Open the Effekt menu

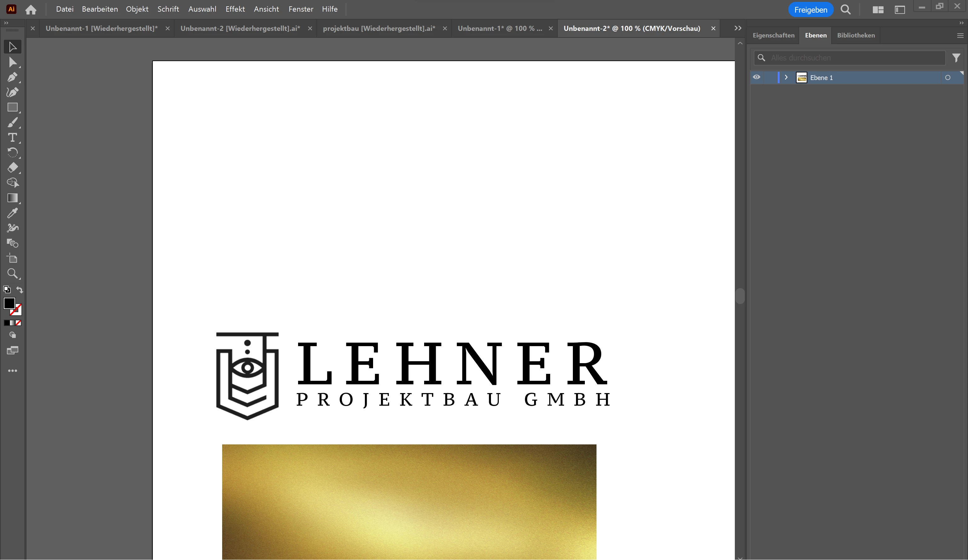pyautogui.click(x=235, y=9)
